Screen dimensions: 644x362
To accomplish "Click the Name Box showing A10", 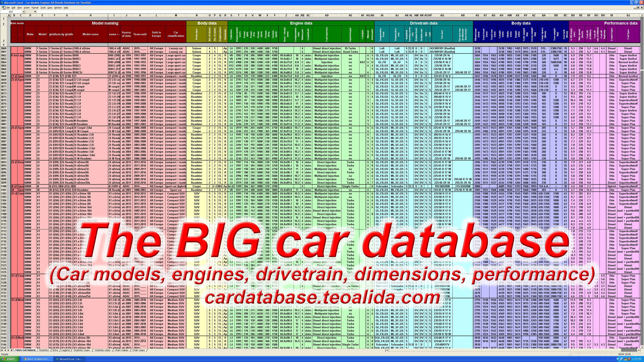I will (11, 12).
